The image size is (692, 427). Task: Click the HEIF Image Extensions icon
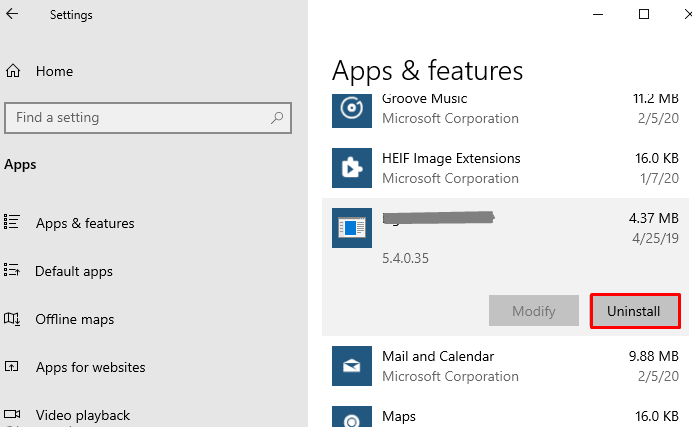coord(351,168)
